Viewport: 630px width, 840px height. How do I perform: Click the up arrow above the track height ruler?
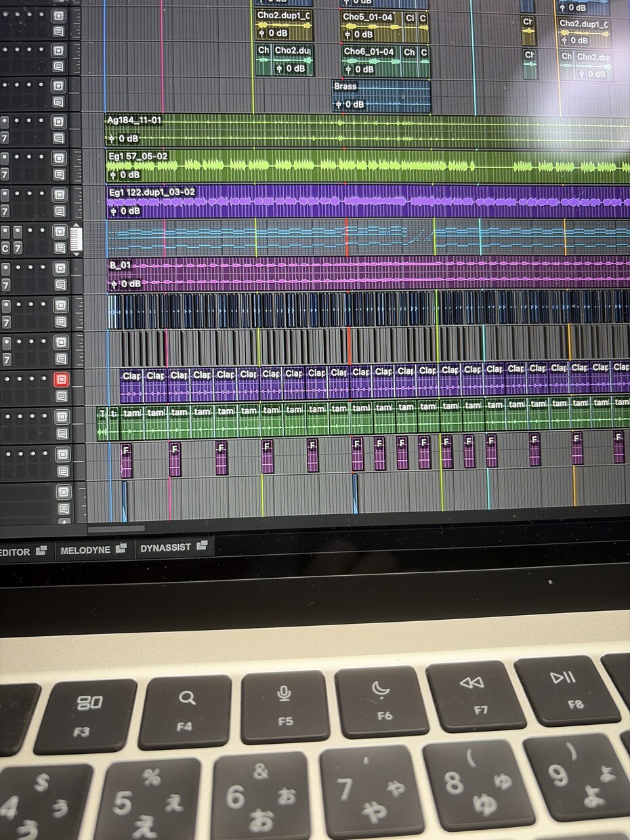tap(76, 224)
